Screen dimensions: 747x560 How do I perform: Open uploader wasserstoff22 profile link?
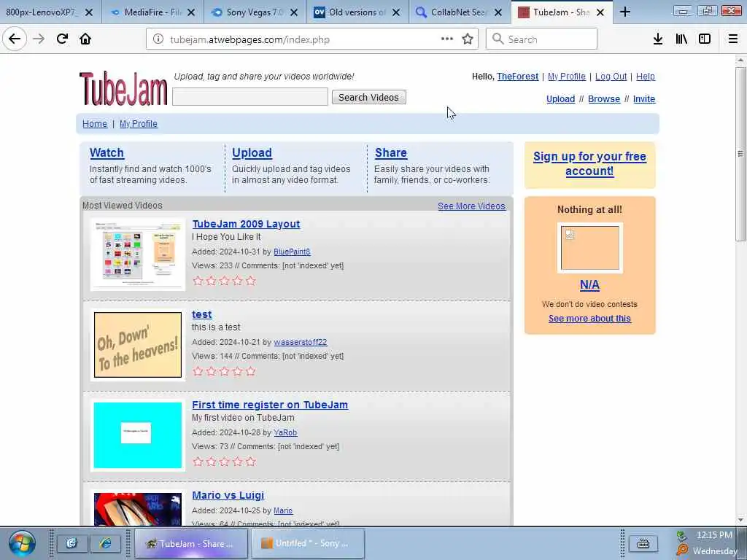point(300,343)
